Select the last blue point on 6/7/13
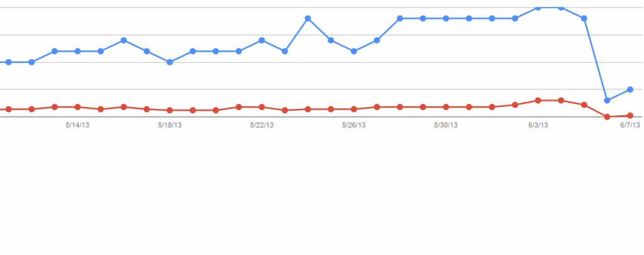This screenshot has height=255, width=644. click(x=630, y=89)
